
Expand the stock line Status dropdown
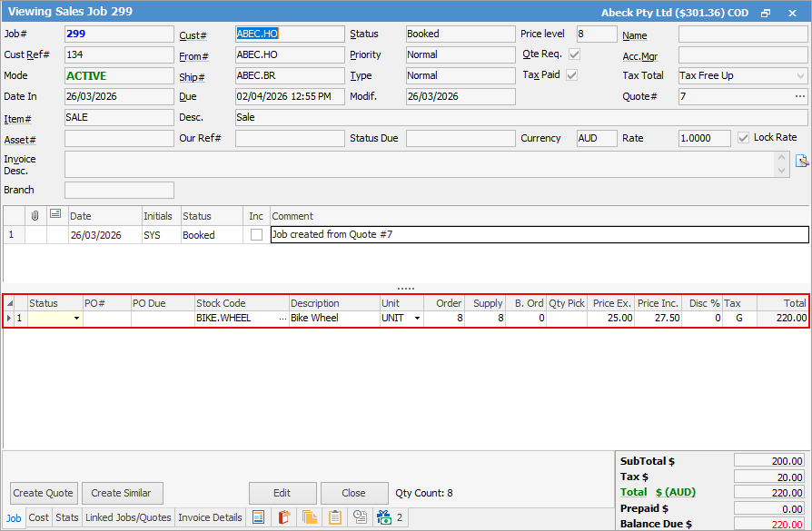(76, 319)
